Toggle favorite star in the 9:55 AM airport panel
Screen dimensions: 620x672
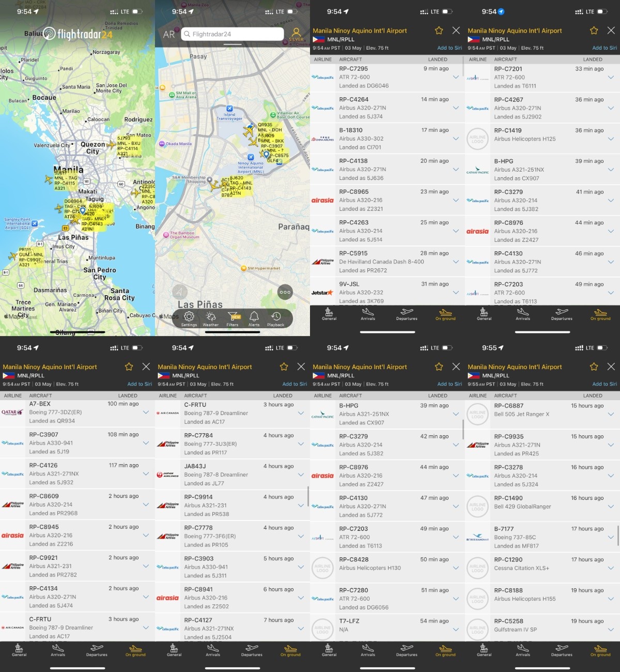click(594, 366)
